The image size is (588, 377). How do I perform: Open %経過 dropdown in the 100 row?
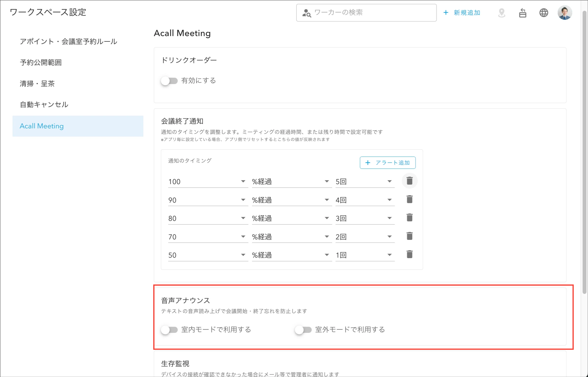(x=292, y=181)
